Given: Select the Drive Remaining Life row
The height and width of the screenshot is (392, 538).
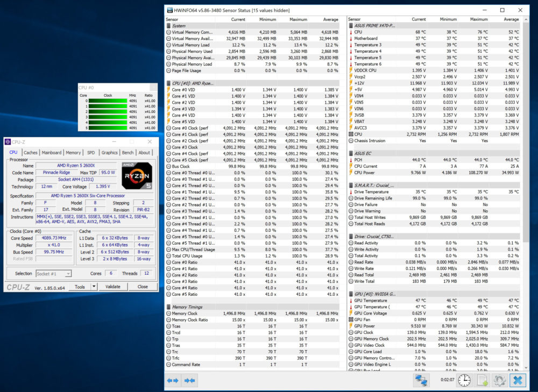Looking at the screenshot, I should (435, 198).
